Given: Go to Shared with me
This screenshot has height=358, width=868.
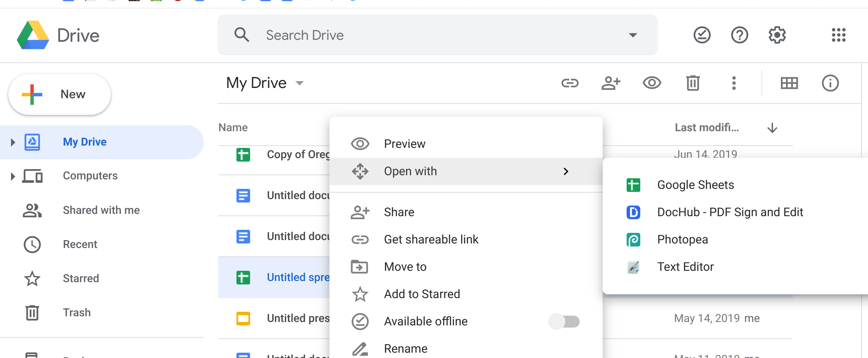Looking at the screenshot, I should [x=101, y=210].
